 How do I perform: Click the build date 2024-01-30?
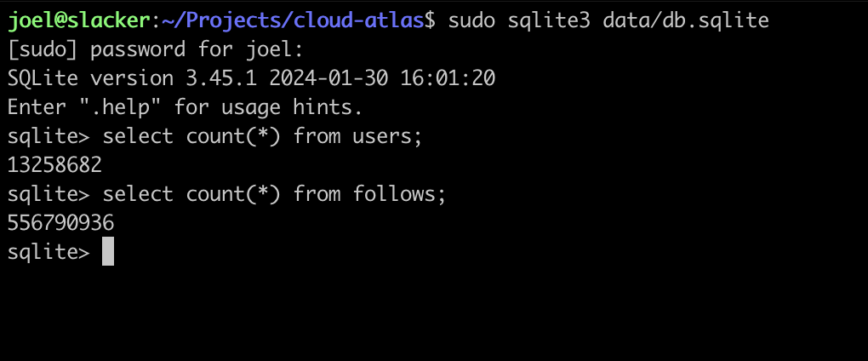[x=328, y=78]
